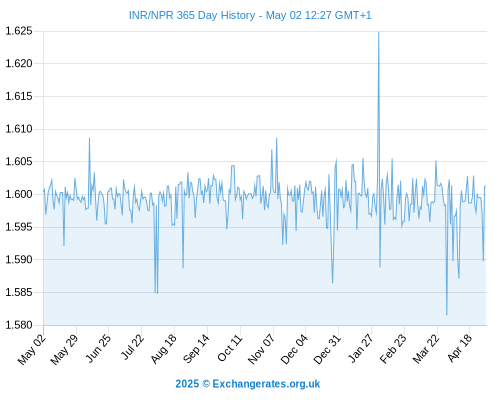Click the Nov 07 date label
The height and width of the screenshot is (400, 495).
(262, 349)
